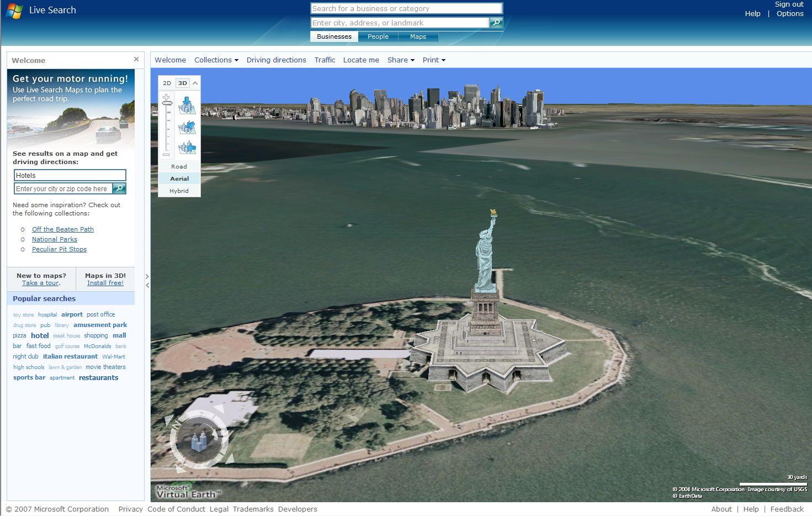Viewport: 812px width, 516px height.
Task: Click Sign out
Action: [x=789, y=4]
